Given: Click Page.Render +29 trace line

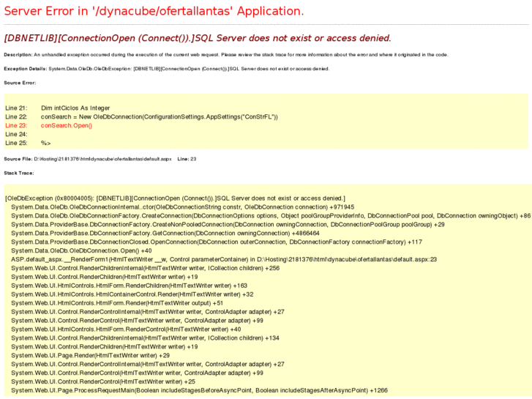Looking at the screenshot, I should (91, 356).
